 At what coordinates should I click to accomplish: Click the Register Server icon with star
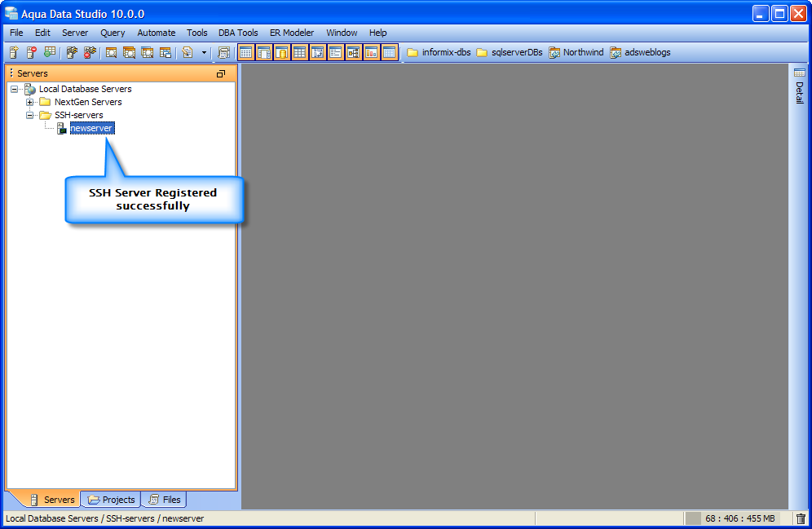[x=14, y=52]
